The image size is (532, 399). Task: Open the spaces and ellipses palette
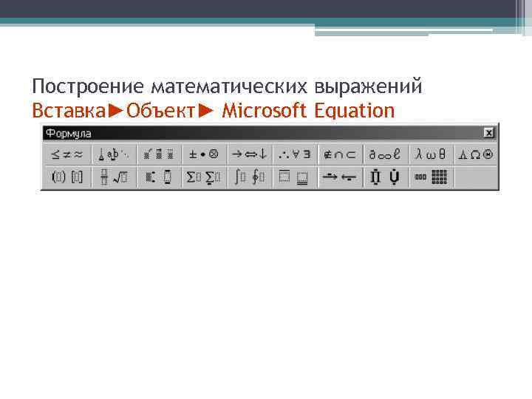coord(114,154)
